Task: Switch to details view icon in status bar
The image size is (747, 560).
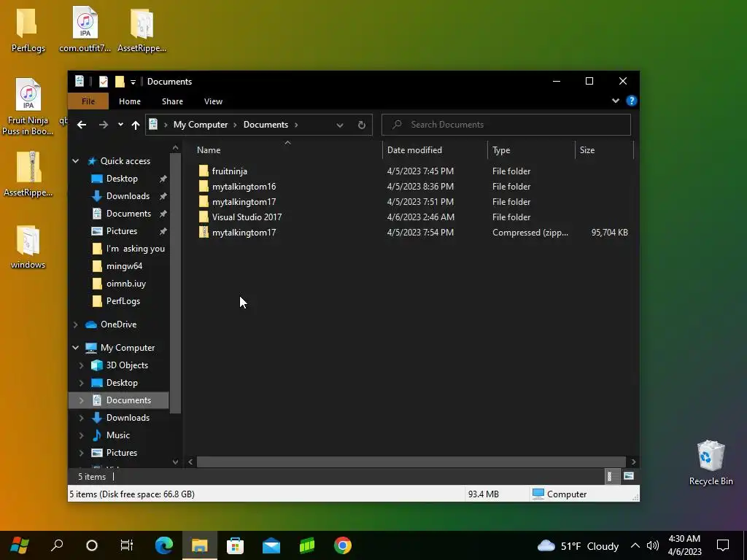Action: (612, 476)
